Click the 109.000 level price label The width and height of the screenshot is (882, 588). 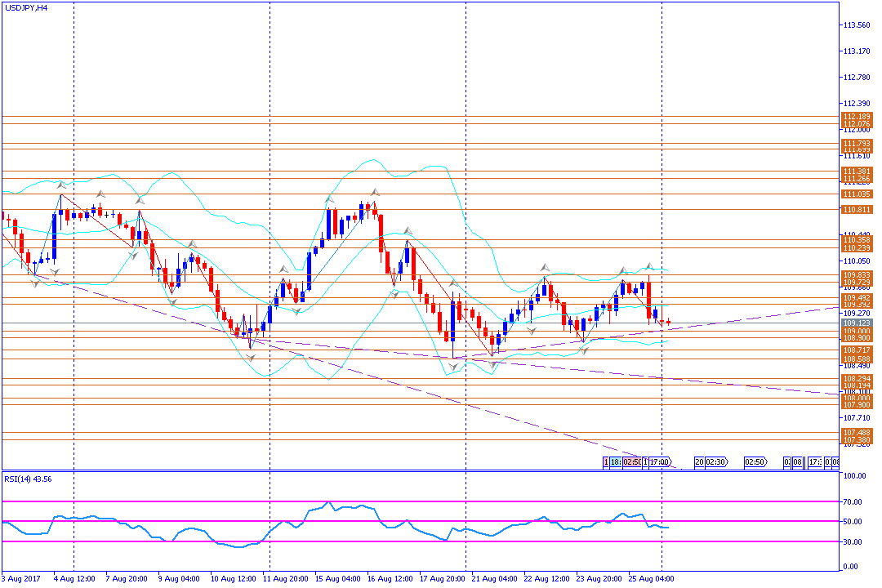pos(857,332)
